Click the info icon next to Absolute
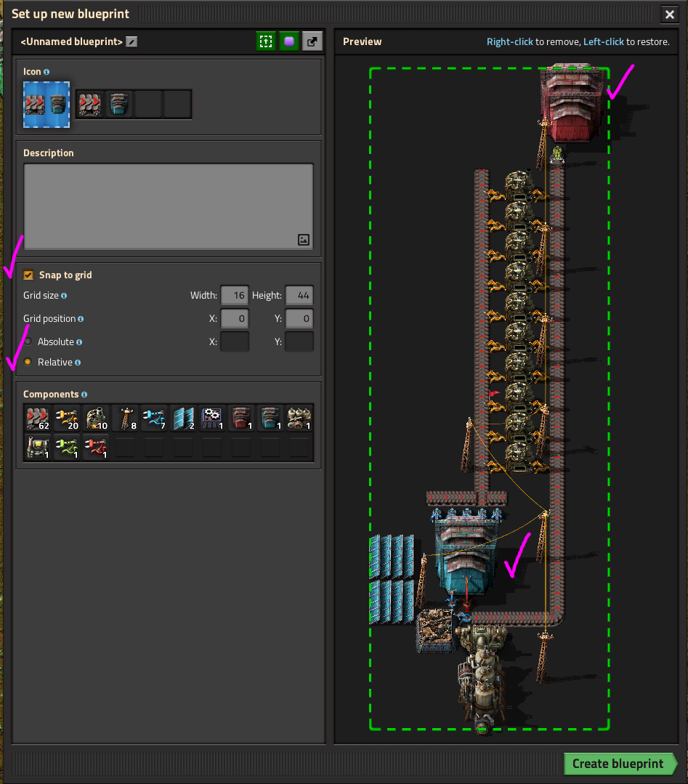This screenshot has height=784, width=688. 79,342
